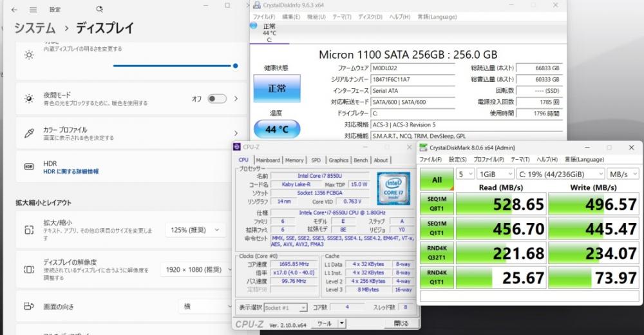Open ヘルプ(H) menu in CrystalDiskInfo
This screenshot has width=644, height=335.
400,17
